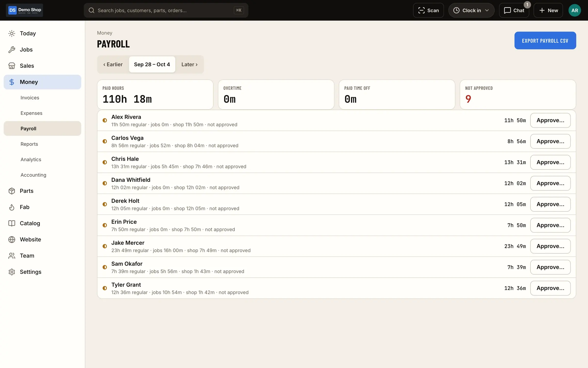
Task: Export payroll CSV
Action: point(545,40)
